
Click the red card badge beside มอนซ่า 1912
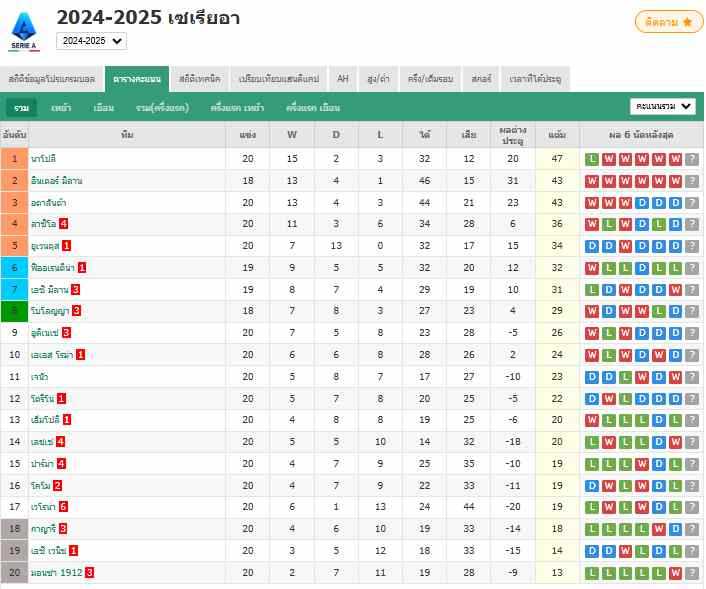(x=89, y=573)
